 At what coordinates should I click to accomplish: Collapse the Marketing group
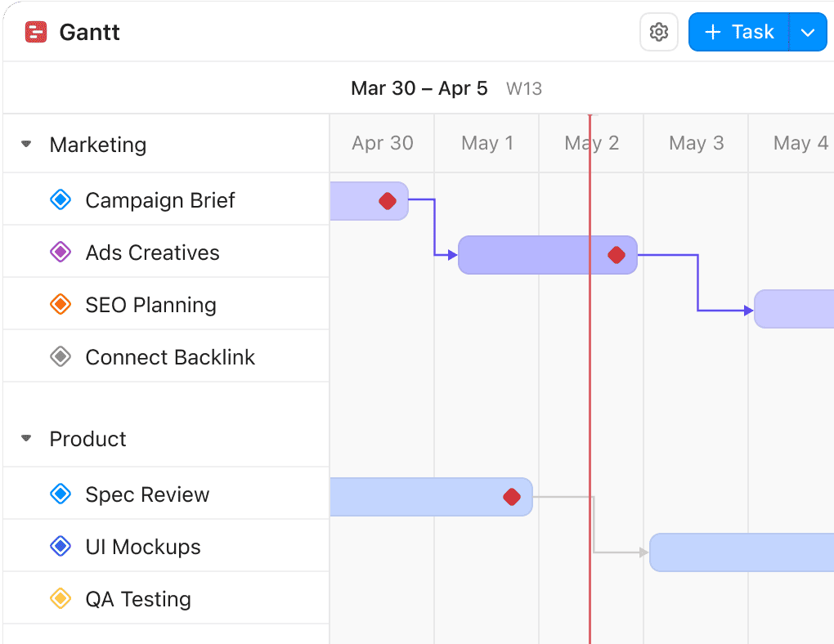click(26, 144)
